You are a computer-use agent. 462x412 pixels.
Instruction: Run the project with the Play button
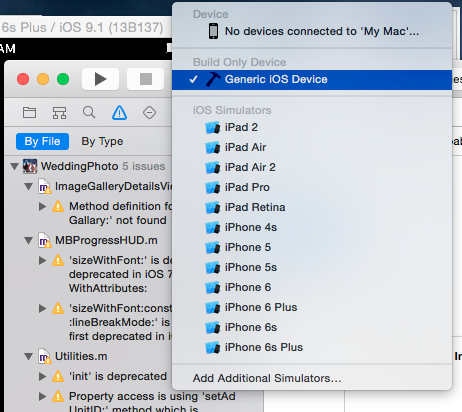pyautogui.click(x=100, y=79)
